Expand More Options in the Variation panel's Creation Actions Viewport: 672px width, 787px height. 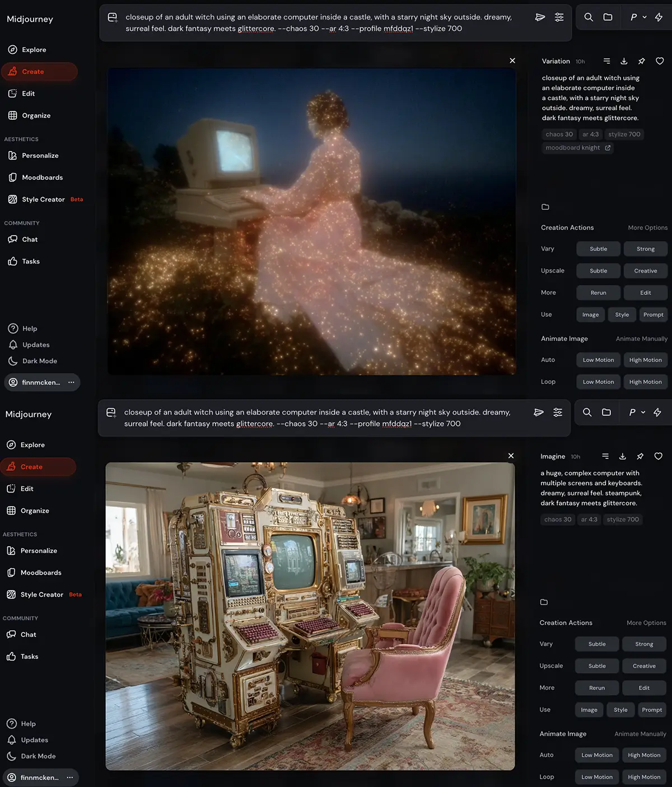[647, 228]
